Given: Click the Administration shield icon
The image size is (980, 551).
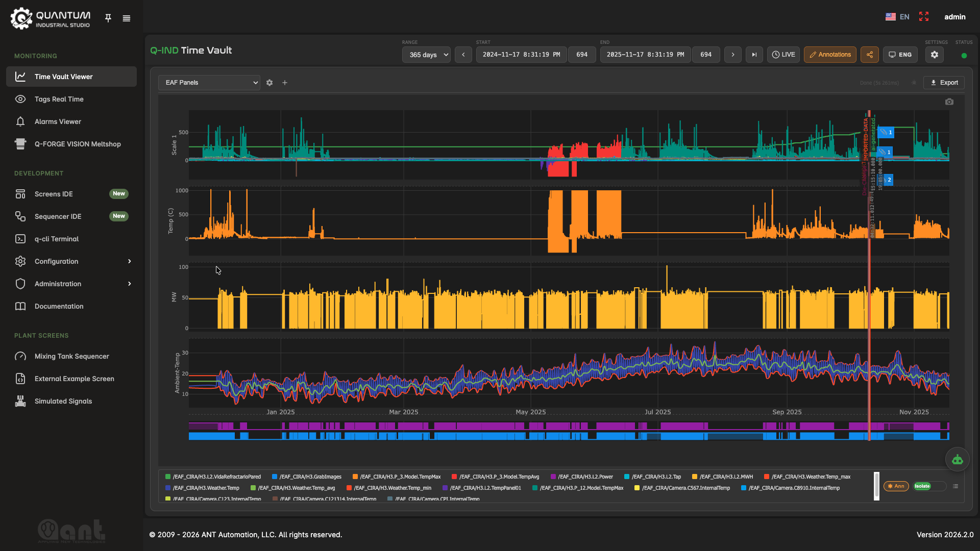Looking at the screenshot, I should click(20, 284).
